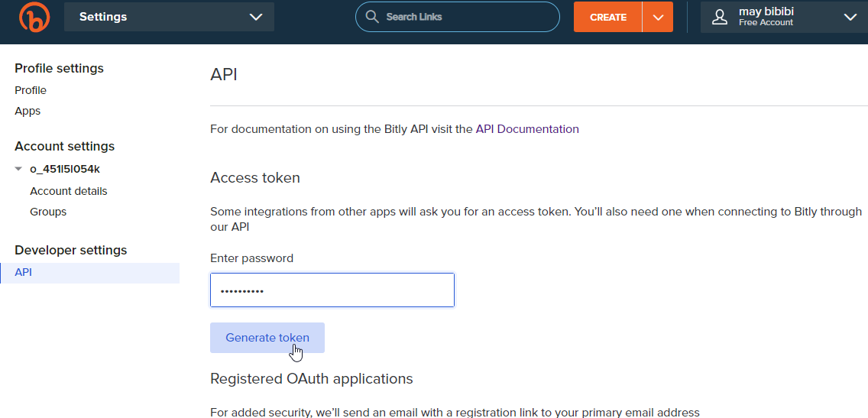868x418 pixels.
Task: Open the may bibibi account menu
Action: [784, 17]
